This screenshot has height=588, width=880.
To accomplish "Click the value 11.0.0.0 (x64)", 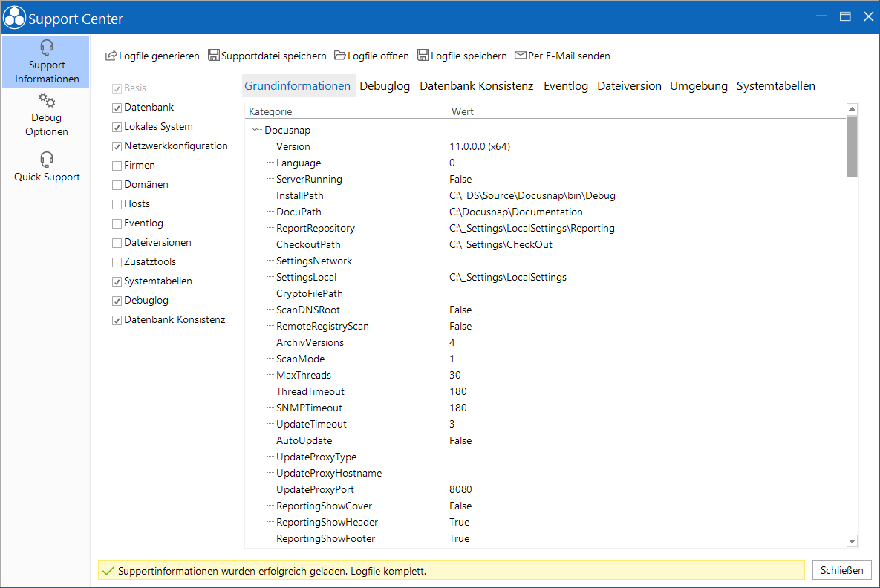I will pos(480,146).
